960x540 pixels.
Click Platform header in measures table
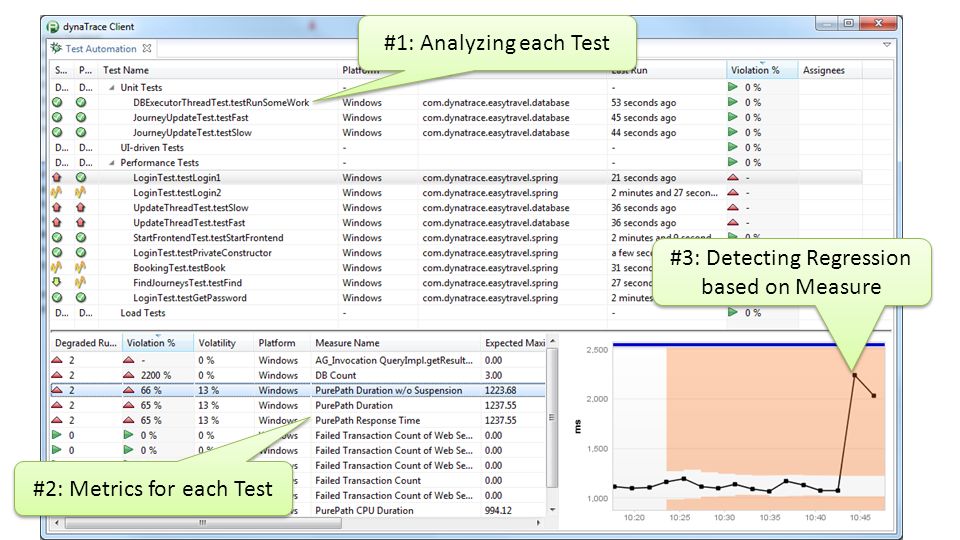tap(277, 343)
